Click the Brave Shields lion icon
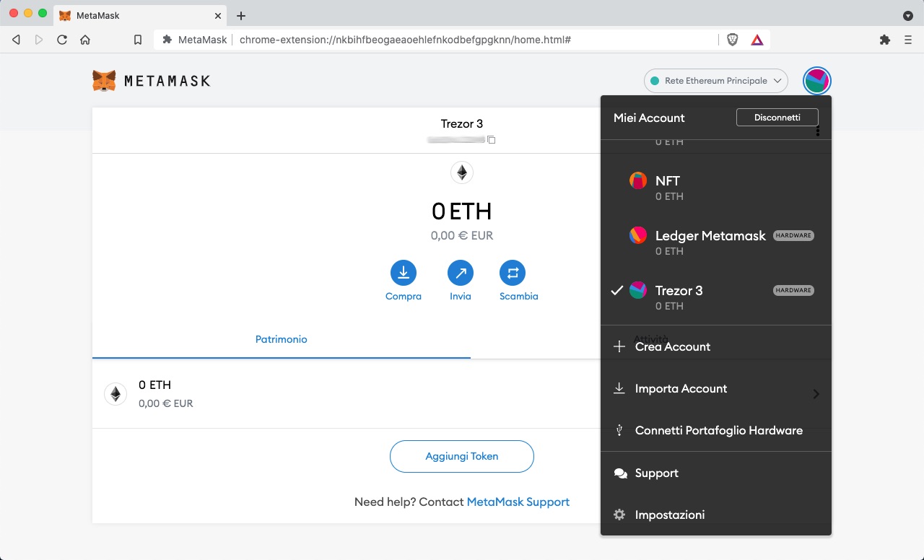This screenshot has height=560, width=924. (733, 40)
